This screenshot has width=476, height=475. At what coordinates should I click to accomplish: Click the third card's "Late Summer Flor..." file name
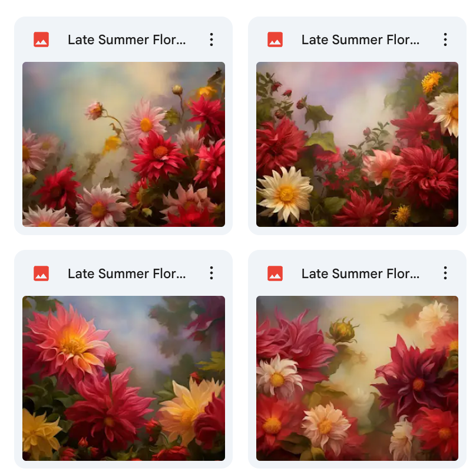[127, 273]
